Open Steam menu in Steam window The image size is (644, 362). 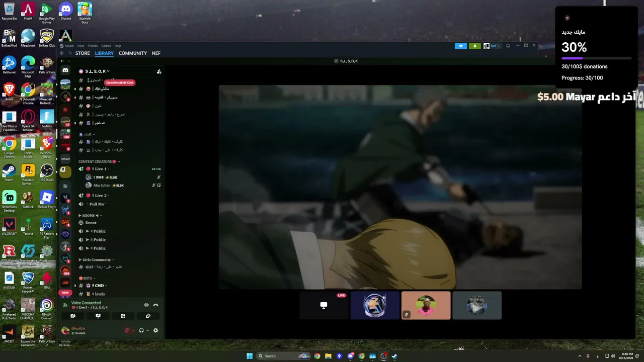click(69, 46)
